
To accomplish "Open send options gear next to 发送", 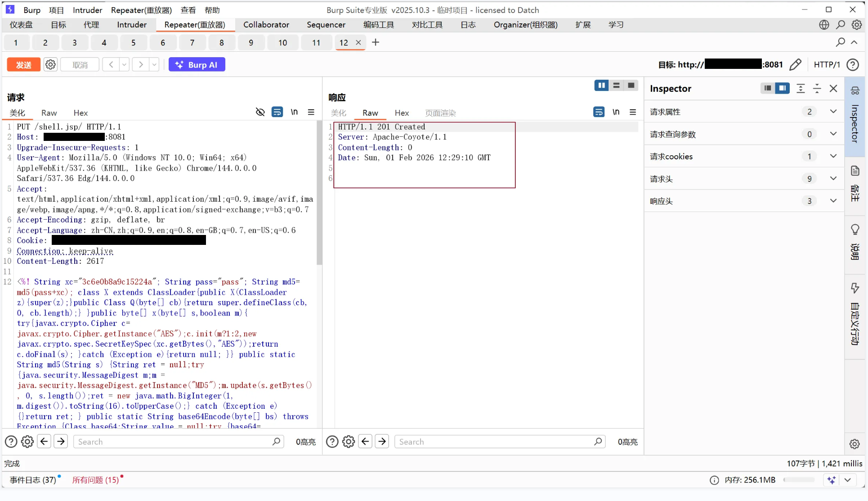I will point(50,64).
